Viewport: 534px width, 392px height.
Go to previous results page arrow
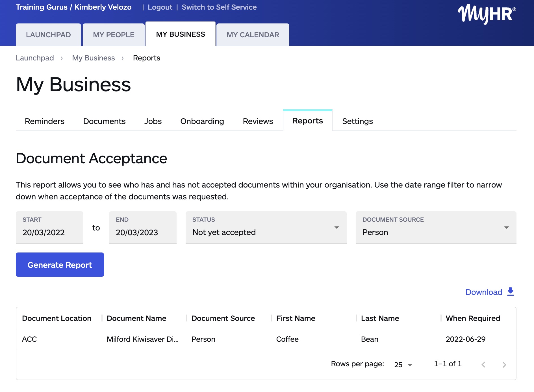click(x=483, y=365)
